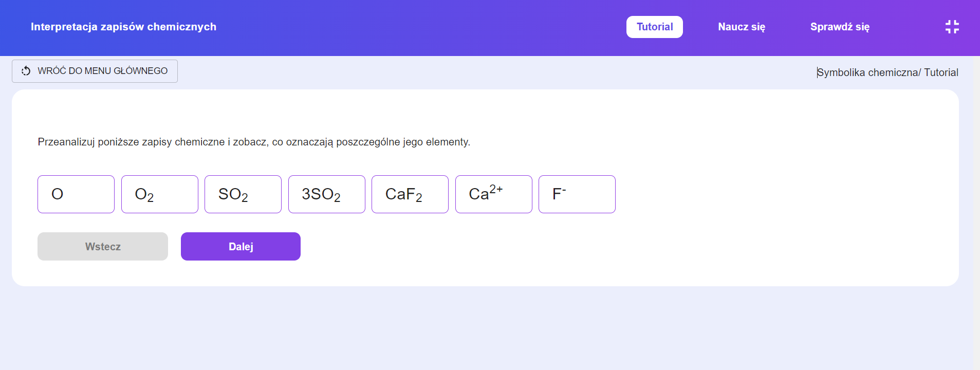This screenshot has width=980, height=370.
Task: Open the Sprawdź się tab
Action: [839, 27]
